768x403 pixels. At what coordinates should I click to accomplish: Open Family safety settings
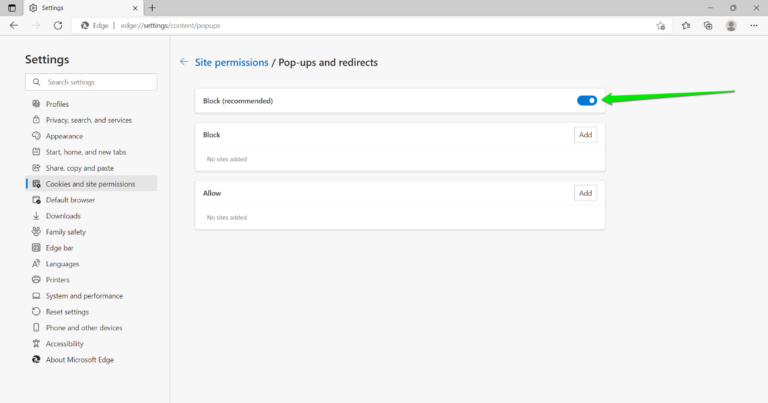[x=65, y=232]
